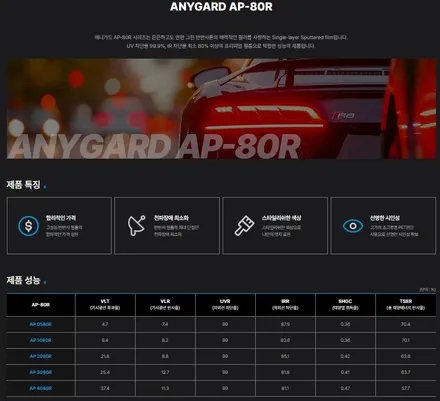
Task: Open the AP 2080R product link
Action: pos(41,356)
